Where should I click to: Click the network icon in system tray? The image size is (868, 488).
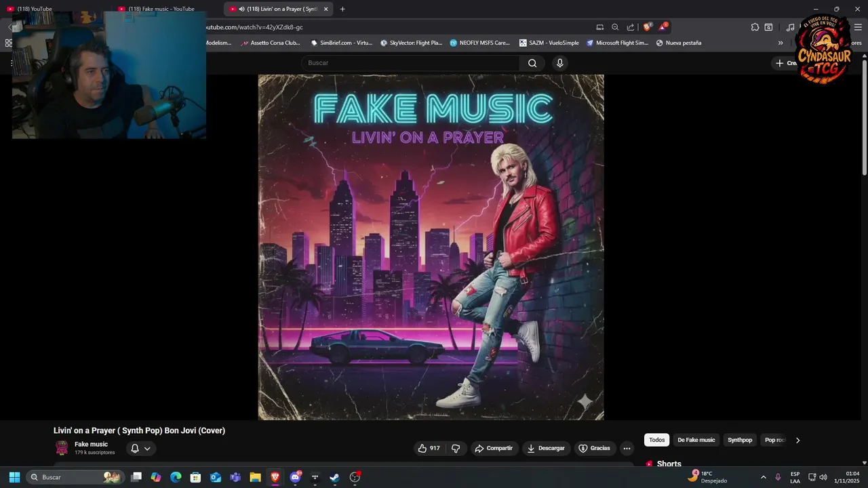[812, 477]
